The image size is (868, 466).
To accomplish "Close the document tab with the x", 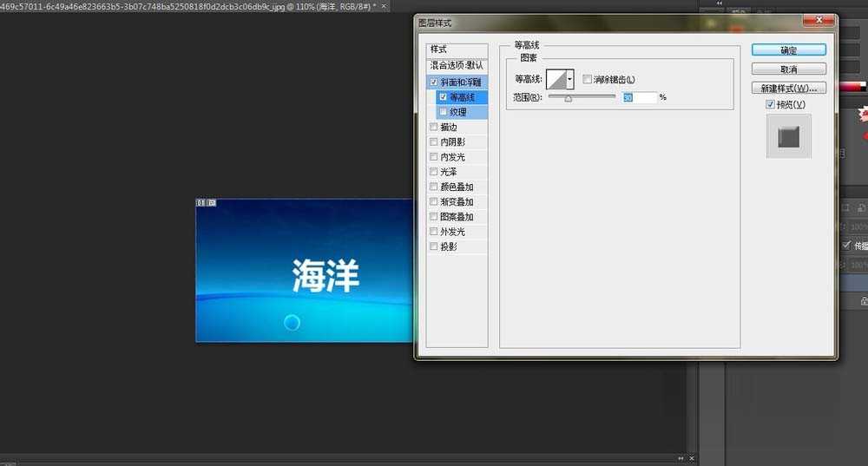I will pos(383,5).
